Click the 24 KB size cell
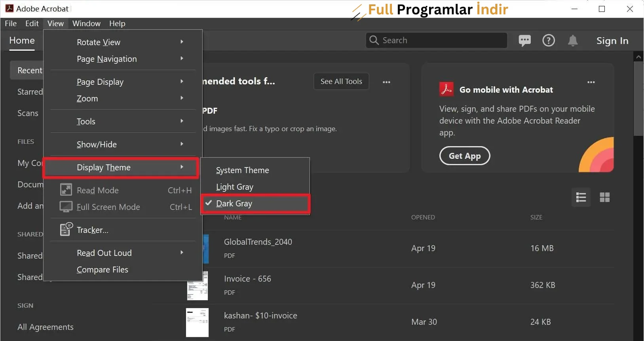644x341 pixels. pyautogui.click(x=540, y=322)
